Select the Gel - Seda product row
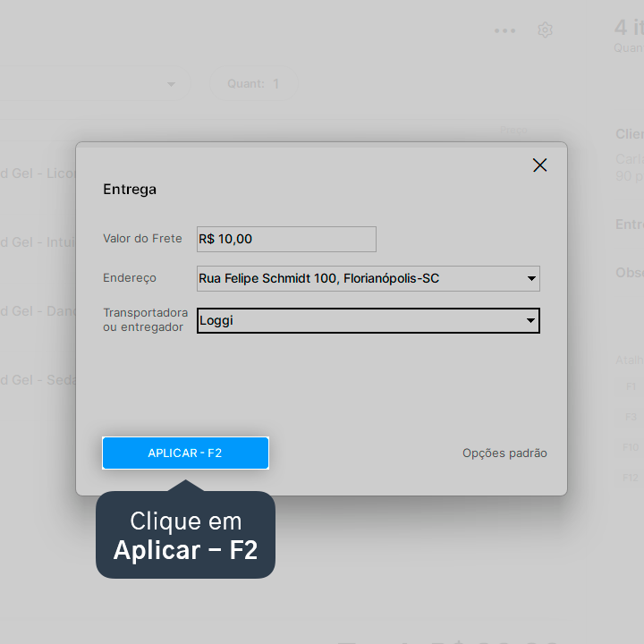The height and width of the screenshot is (644, 644). (x=38, y=380)
